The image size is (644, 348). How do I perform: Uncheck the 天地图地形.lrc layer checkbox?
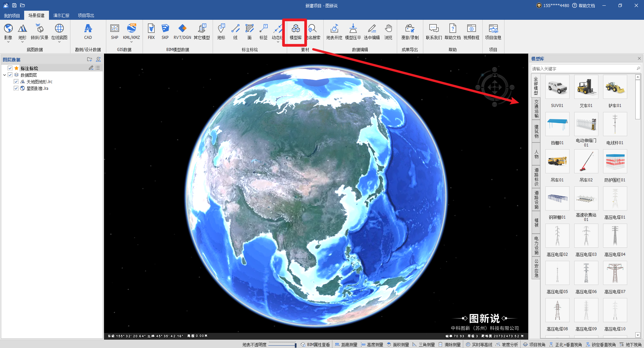[16, 81]
